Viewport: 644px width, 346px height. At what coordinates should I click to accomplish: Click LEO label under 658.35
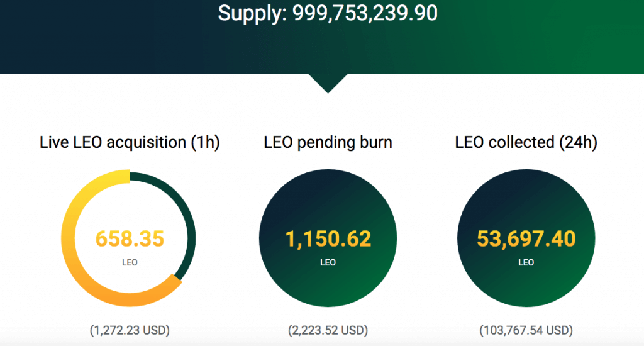[x=130, y=262]
